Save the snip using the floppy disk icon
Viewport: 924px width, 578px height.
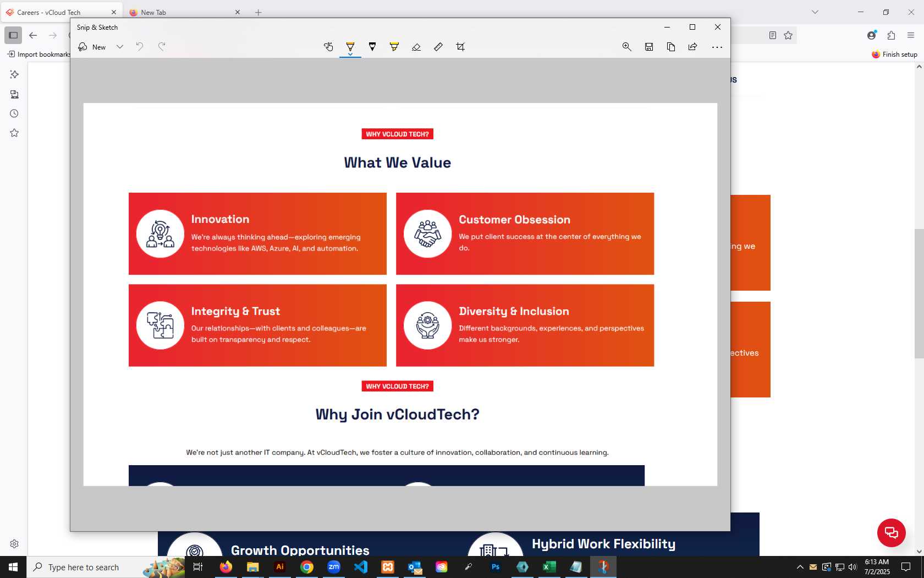pos(649,47)
